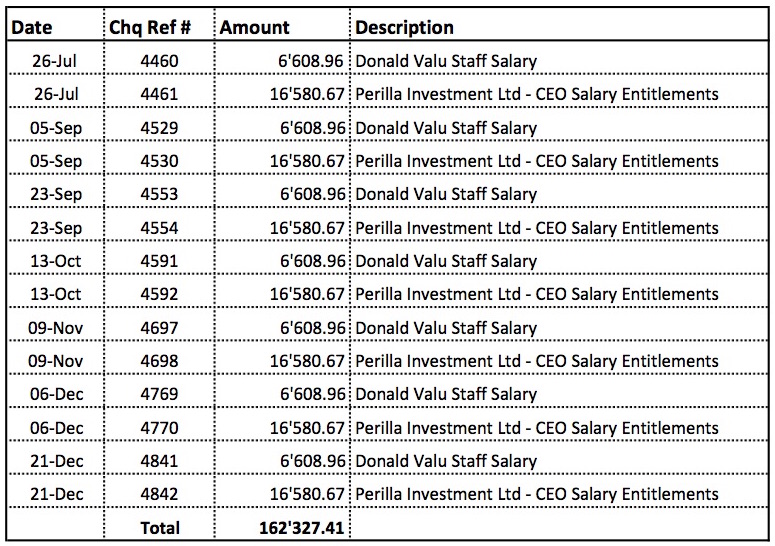
Task: Select cheque number 4770 cell
Action: click(160, 428)
